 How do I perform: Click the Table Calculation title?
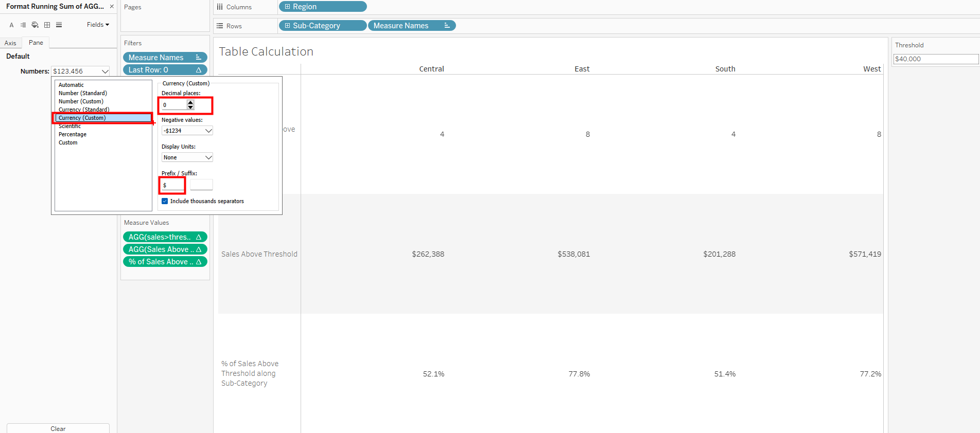point(266,51)
